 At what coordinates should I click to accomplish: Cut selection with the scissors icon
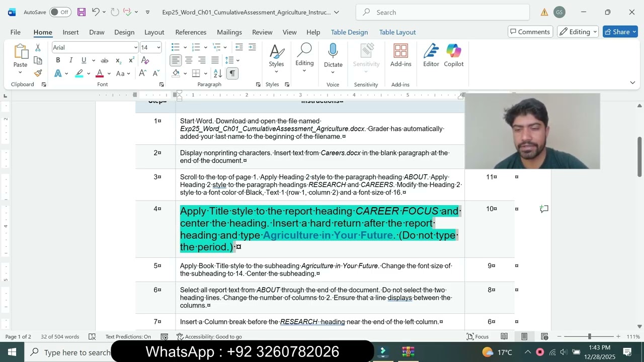(38, 48)
